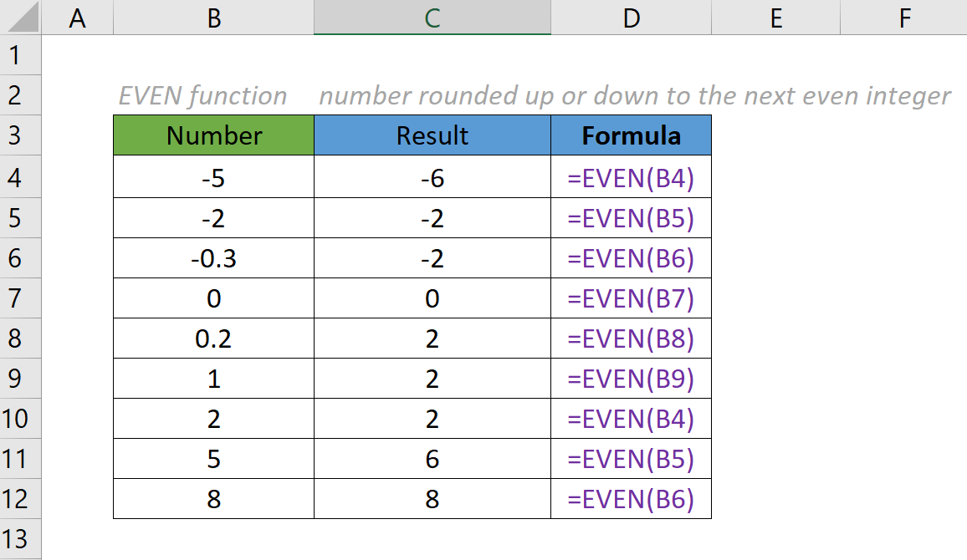967x560 pixels.
Task: Select column header D
Action: coord(631,17)
